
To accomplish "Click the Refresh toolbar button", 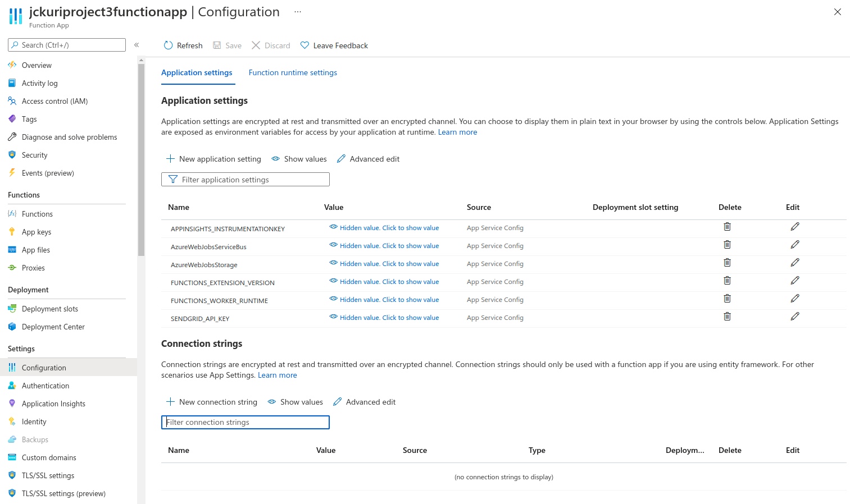I will [183, 45].
